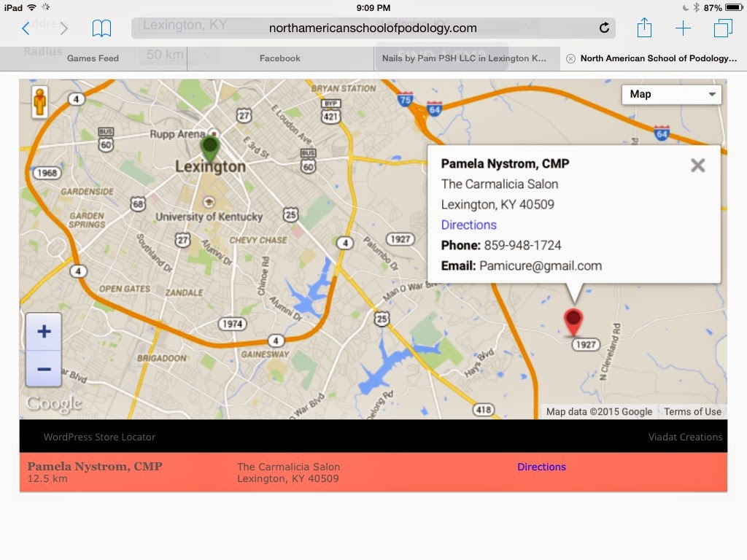Tap the Safari address bar URL
The height and width of the screenshot is (560, 747).
point(373,28)
